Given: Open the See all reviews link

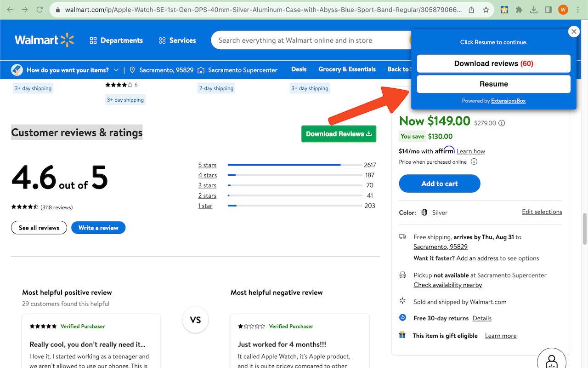Looking at the screenshot, I should pos(39,228).
